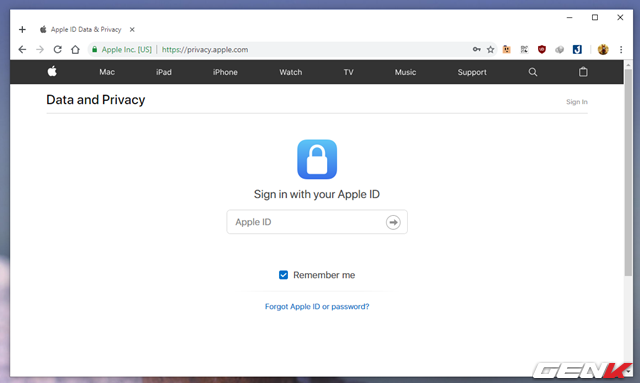Open the shopping bag icon
640x383 pixels.
click(583, 72)
